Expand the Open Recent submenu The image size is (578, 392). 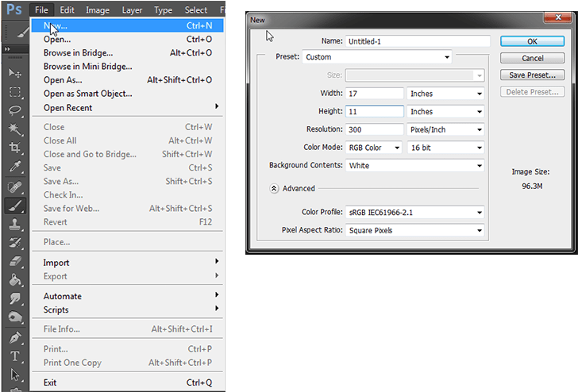point(127,108)
